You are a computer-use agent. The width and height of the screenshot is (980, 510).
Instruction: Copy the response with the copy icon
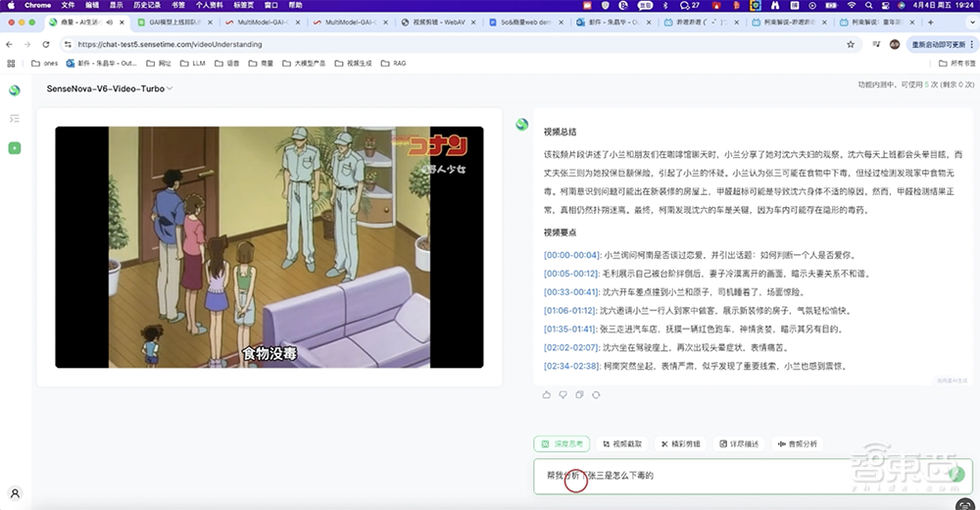(x=579, y=394)
